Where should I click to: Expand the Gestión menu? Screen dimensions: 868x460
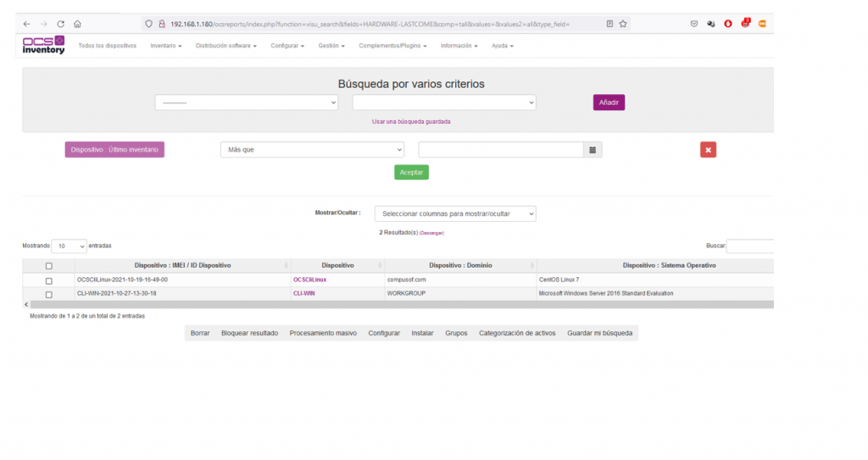coord(331,46)
